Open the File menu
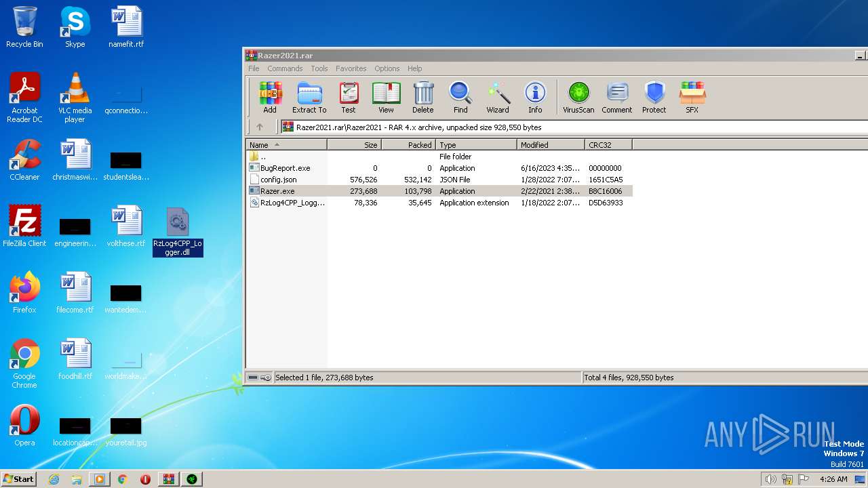 [254, 68]
